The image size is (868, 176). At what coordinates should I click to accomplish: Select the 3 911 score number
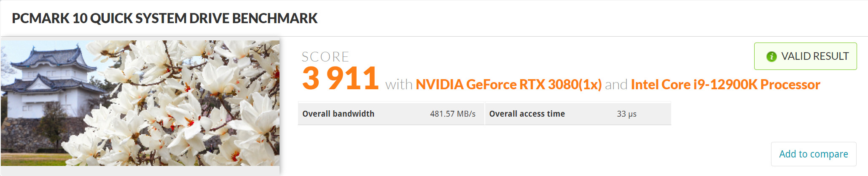340,78
